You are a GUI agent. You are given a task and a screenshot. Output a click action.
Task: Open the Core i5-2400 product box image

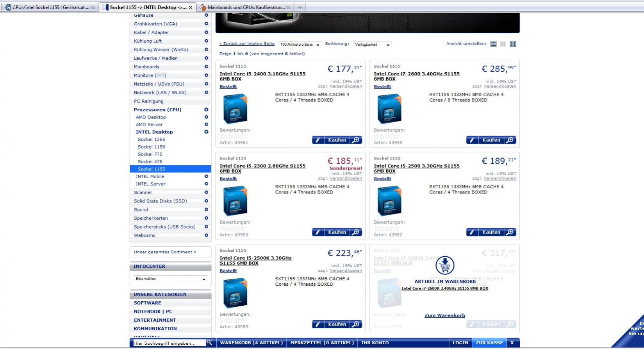pos(235,108)
